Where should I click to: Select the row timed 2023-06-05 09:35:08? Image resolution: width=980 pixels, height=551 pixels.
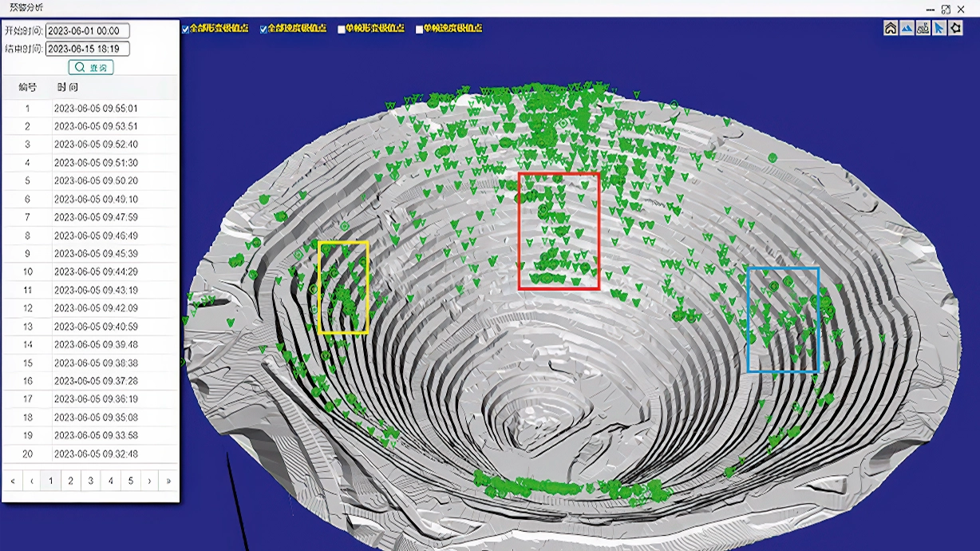(x=90, y=418)
